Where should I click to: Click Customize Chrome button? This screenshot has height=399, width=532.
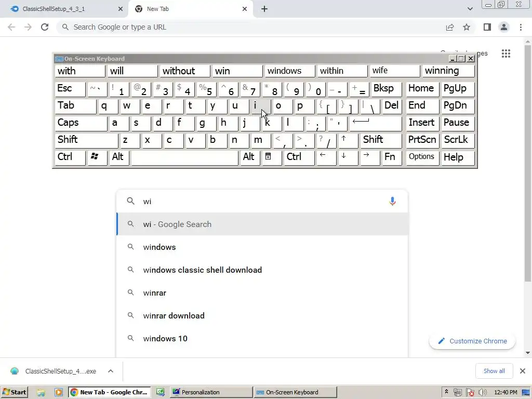(x=472, y=341)
